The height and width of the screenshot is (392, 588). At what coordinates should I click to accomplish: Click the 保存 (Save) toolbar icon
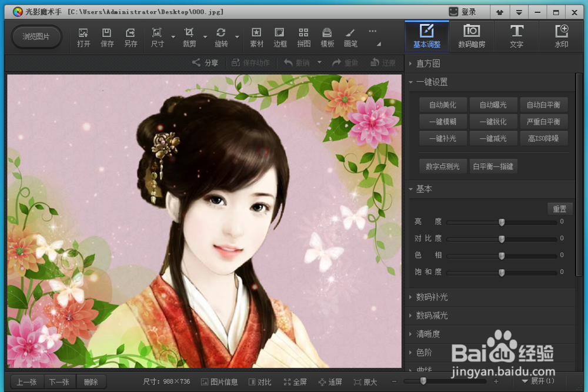107,38
